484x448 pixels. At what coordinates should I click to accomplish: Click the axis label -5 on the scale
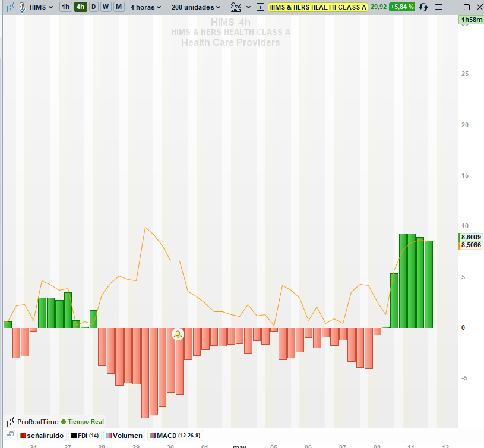[465, 378]
